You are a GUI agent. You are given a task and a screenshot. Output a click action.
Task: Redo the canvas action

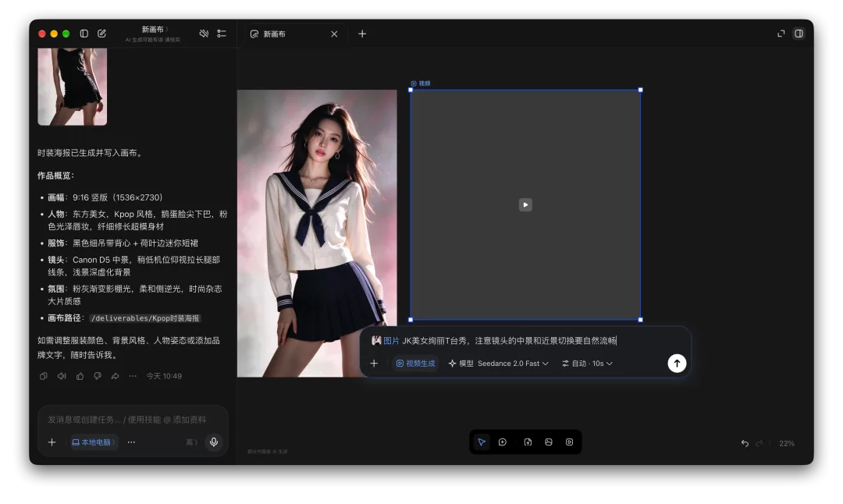[x=759, y=443]
